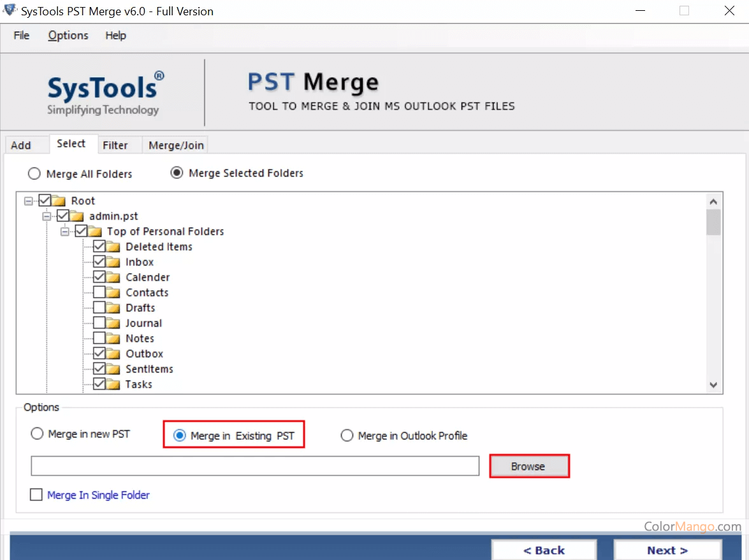Choose Merge in Outlook Profile option
Image resolution: width=749 pixels, height=560 pixels.
point(347,436)
